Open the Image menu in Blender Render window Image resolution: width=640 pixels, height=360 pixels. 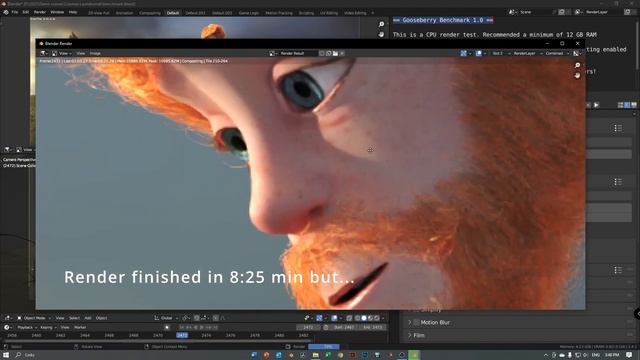tap(95, 53)
